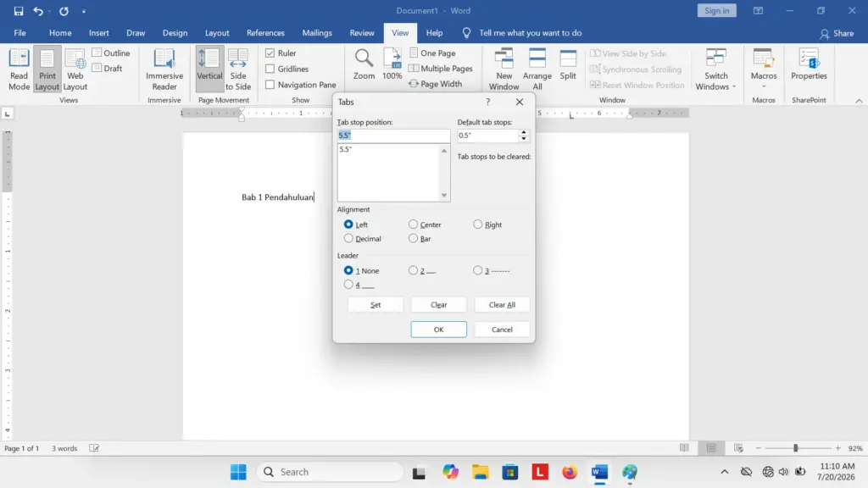
Task: Enable Navigation Pane checkbox
Action: pyautogui.click(x=270, y=85)
